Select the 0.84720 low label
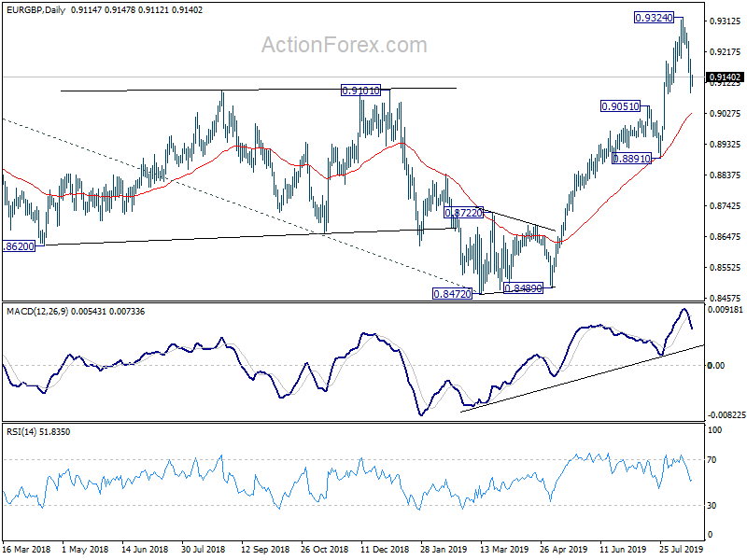The height and width of the screenshot is (560, 747). tap(452, 294)
